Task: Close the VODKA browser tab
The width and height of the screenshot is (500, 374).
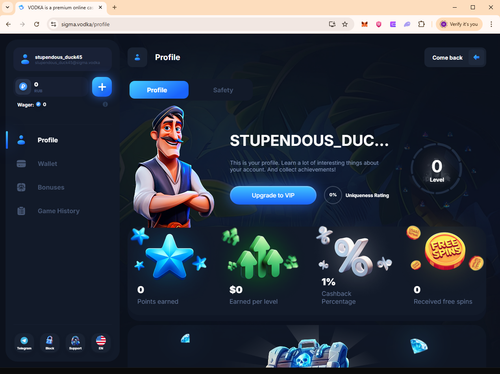Action: coord(100,7)
